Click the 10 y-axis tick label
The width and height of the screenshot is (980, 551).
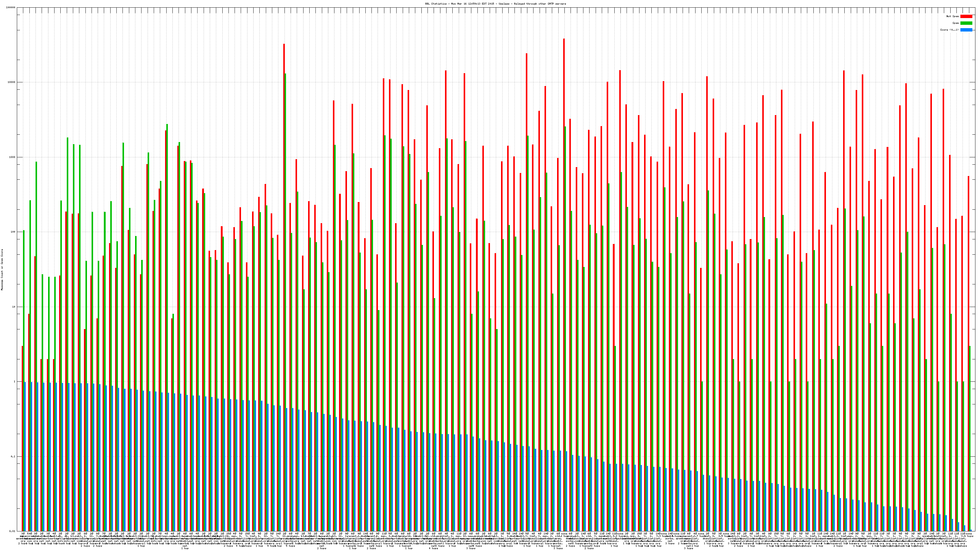tap(14, 307)
